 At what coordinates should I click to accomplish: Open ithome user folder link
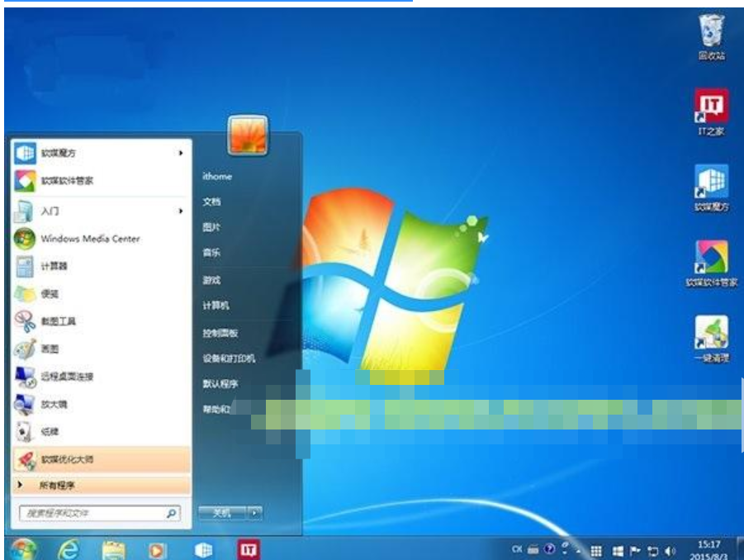pyautogui.click(x=217, y=176)
